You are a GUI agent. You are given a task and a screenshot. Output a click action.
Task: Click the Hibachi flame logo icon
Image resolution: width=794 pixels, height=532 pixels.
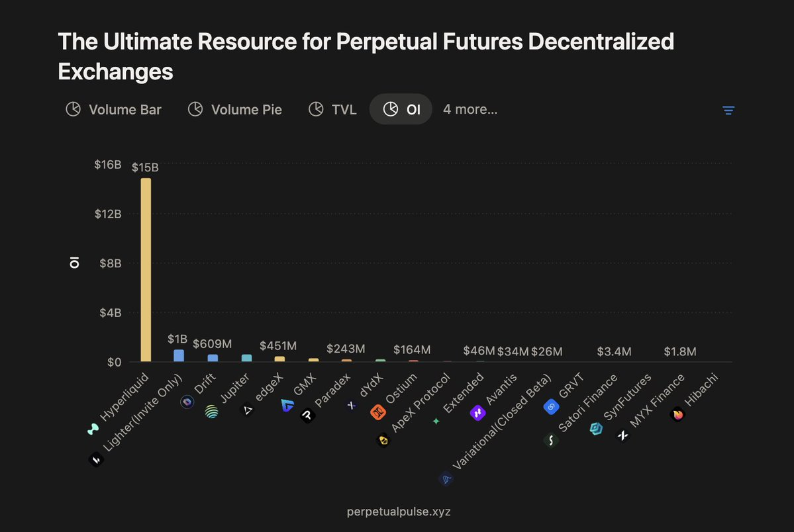tap(677, 415)
